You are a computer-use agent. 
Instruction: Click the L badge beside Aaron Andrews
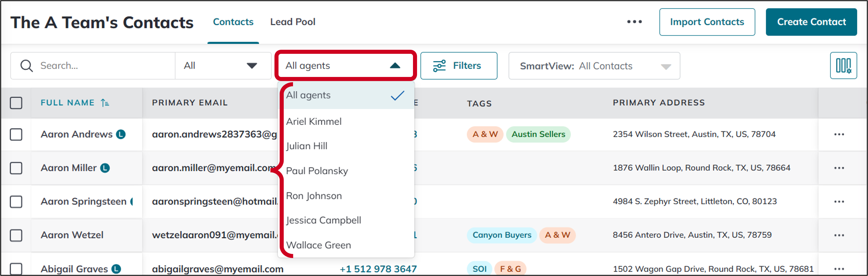click(x=121, y=135)
